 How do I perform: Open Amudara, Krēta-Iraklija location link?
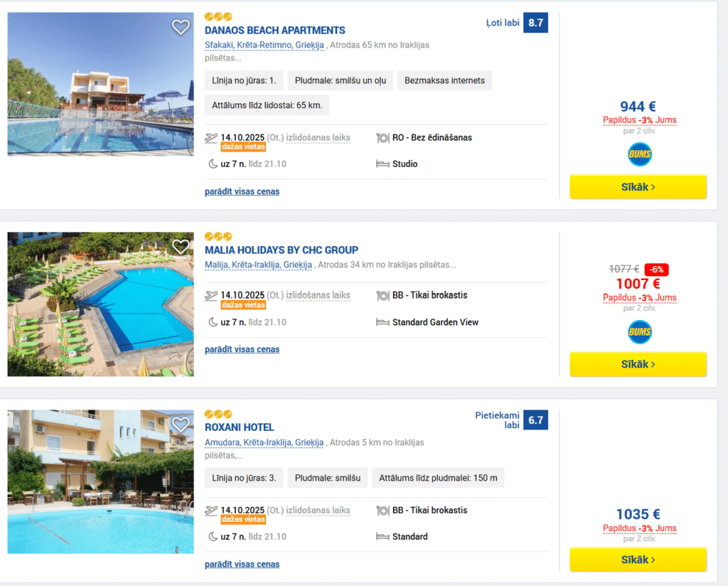pos(264,442)
